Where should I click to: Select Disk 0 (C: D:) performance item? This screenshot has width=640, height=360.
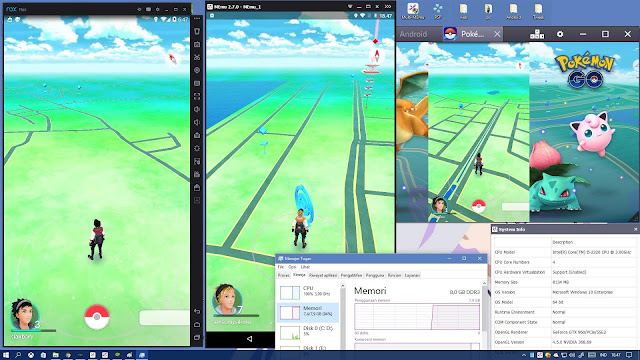(309, 332)
